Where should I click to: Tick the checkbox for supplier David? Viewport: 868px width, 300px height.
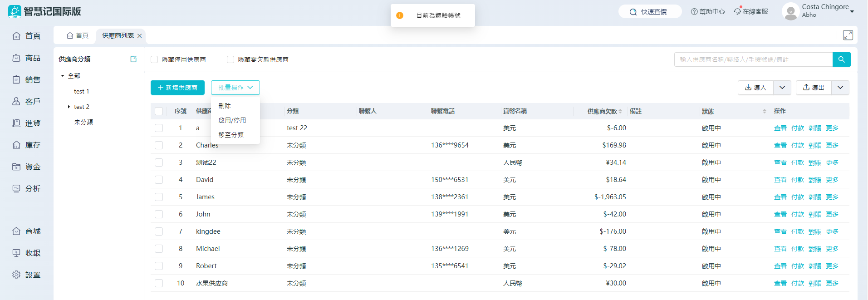point(159,180)
